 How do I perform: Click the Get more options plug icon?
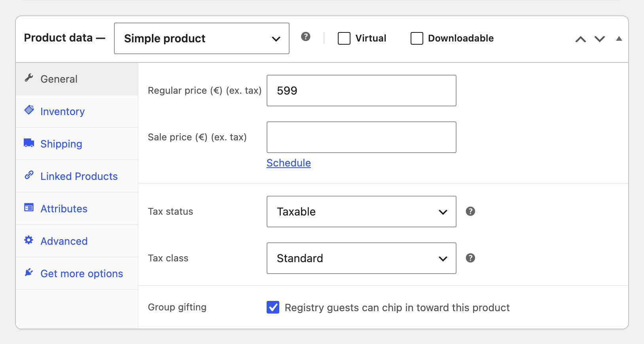(29, 272)
